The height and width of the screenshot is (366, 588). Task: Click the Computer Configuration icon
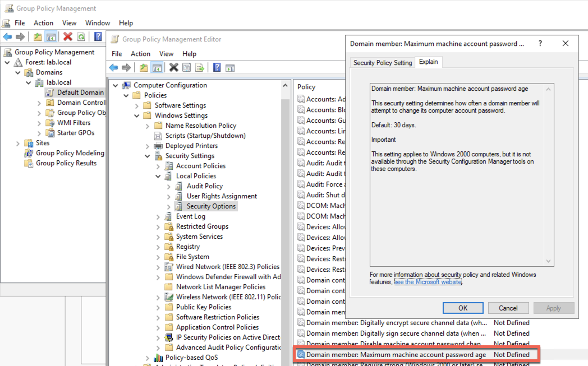[126, 85]
